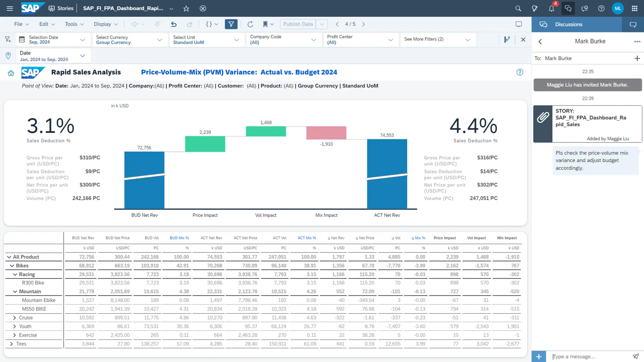Collapse the Bikes row
The width and height of the screenshot is (644, 362).
12,266
